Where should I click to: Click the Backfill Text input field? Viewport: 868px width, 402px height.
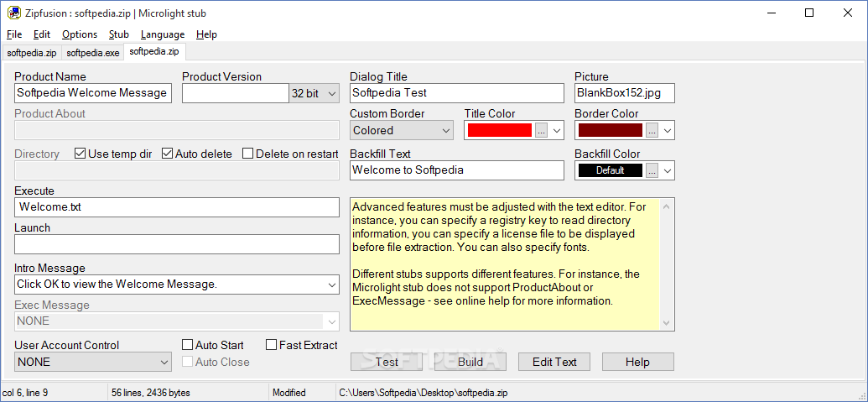click(x=457, y=170)
